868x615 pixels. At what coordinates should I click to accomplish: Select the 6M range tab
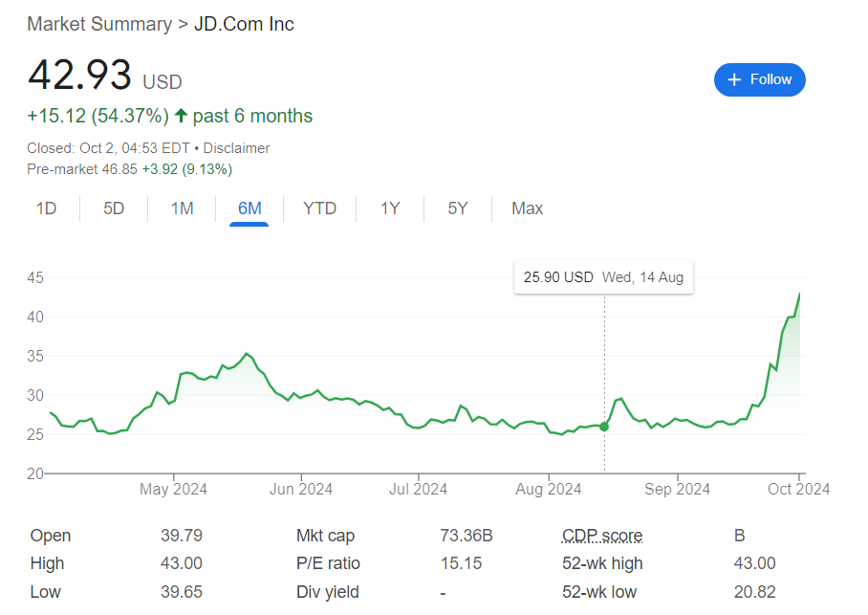coord(250,209)
